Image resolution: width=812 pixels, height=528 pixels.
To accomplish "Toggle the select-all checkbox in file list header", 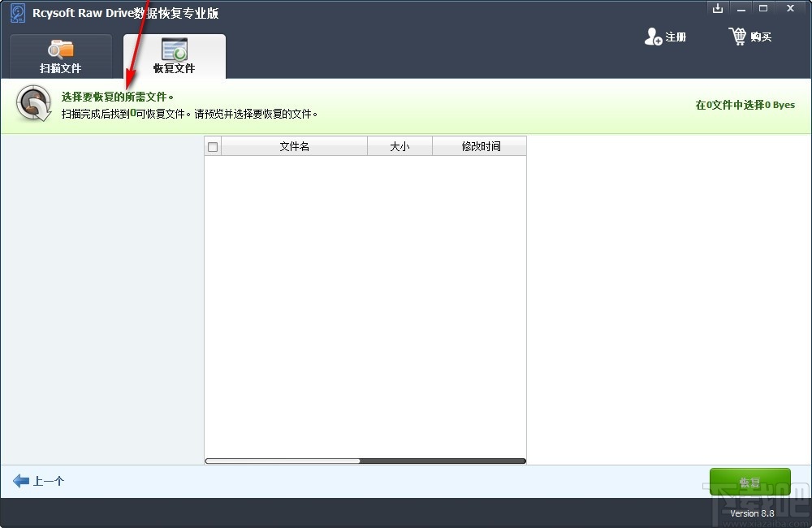I will tap(212, 147).
